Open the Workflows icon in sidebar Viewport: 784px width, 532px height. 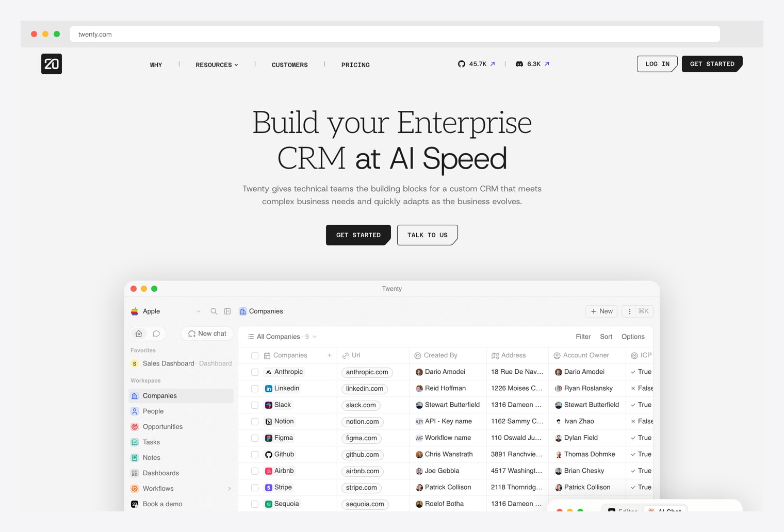[135, 489]
